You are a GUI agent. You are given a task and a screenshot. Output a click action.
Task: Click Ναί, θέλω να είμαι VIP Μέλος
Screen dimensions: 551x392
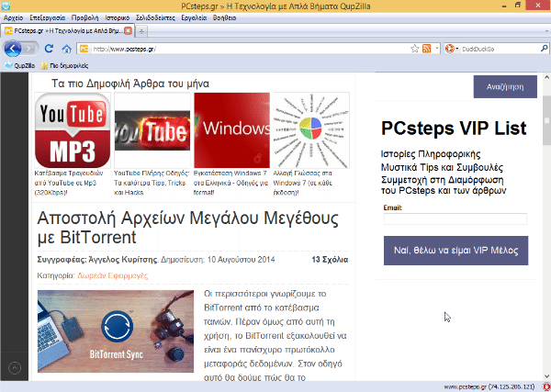point(455,251)
